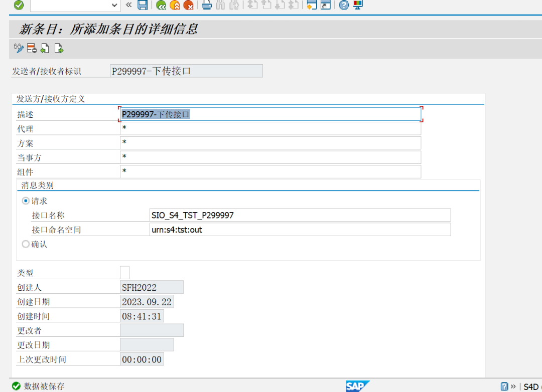Click the 数据被保存 status message
The image size is (542, 392).
pyautogui.click(x=44, y=386)
